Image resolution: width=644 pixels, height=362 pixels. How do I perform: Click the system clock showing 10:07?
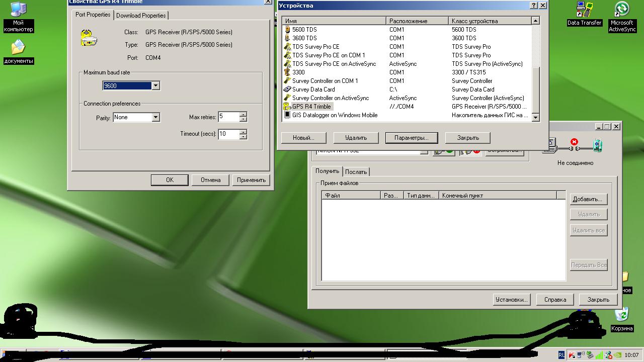[x=631, y=355]
